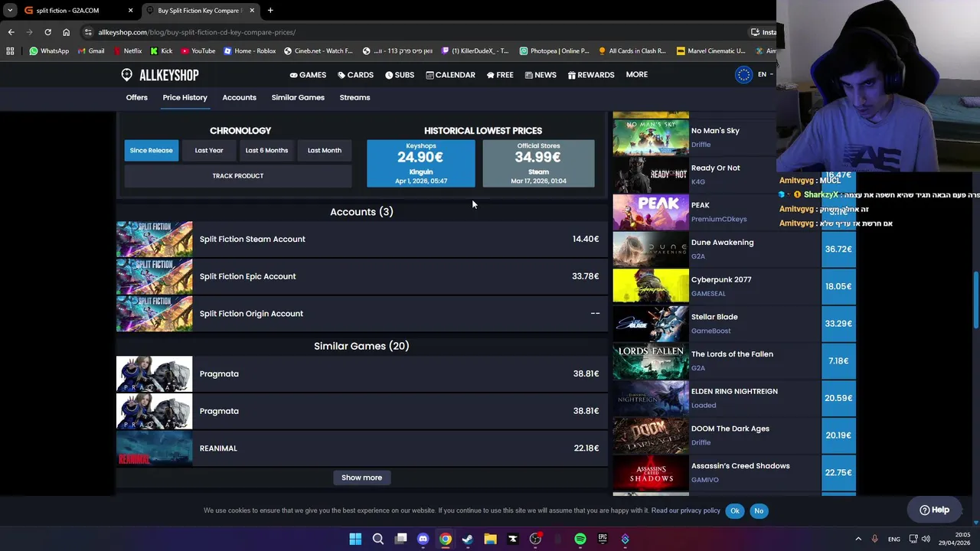The height and width of the screenshot is (551, 980).
Task: Open Split Fiction Epic Account offer
Action: tap(361, 276)
